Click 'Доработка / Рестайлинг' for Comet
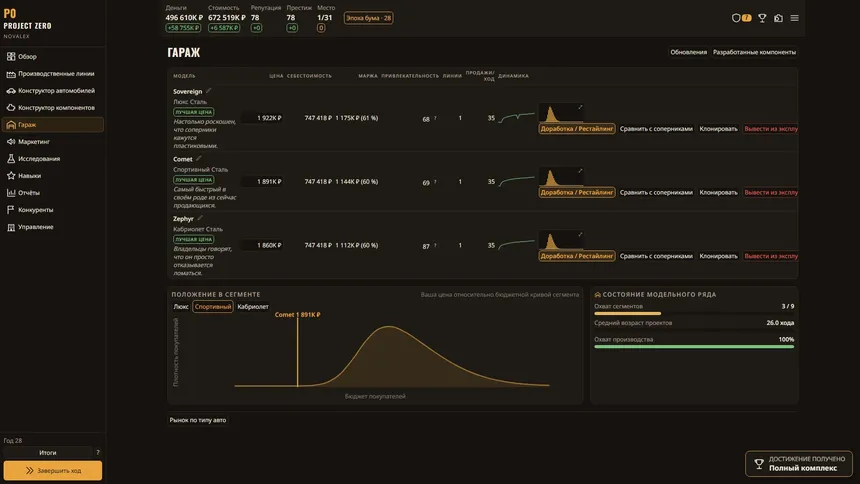 coord(576,193)
